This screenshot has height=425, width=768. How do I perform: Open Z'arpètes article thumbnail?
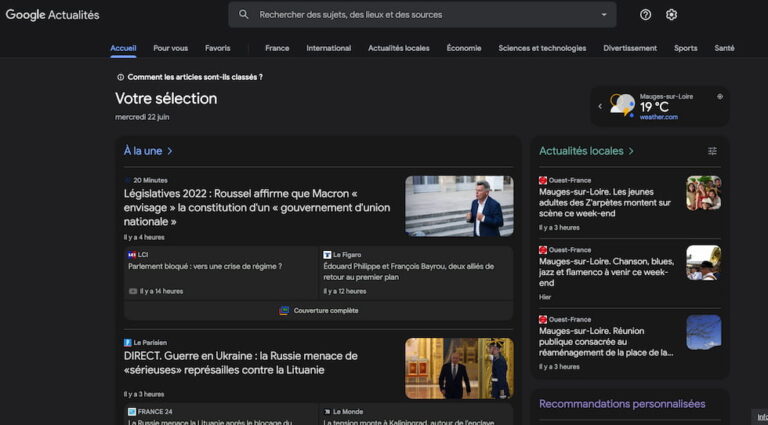click(x=703, y=193)
